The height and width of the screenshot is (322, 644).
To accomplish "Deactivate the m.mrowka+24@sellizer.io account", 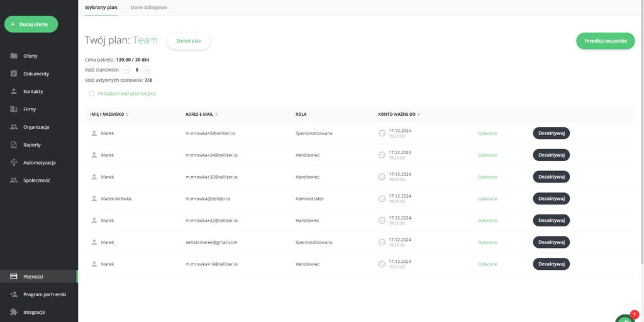I will tap(551, 155).
